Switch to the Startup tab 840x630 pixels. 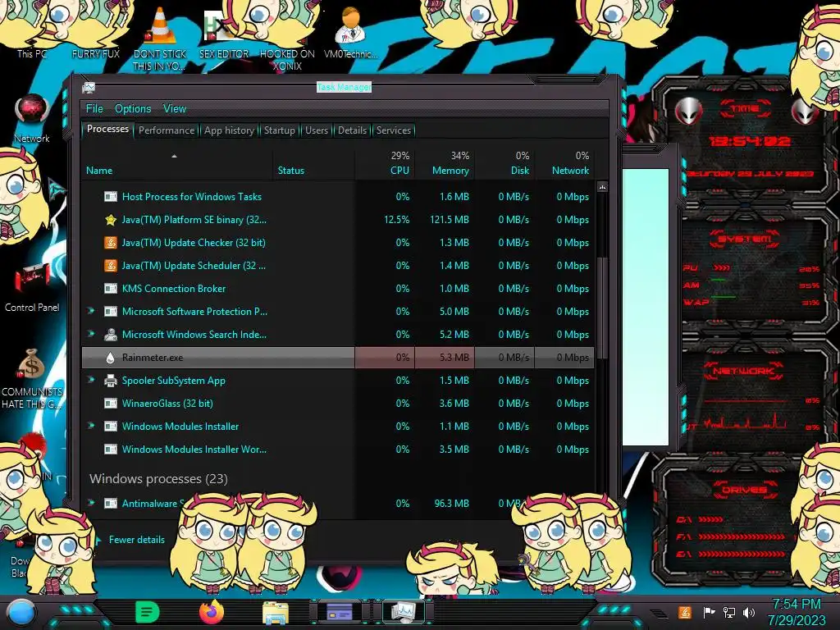279,130
